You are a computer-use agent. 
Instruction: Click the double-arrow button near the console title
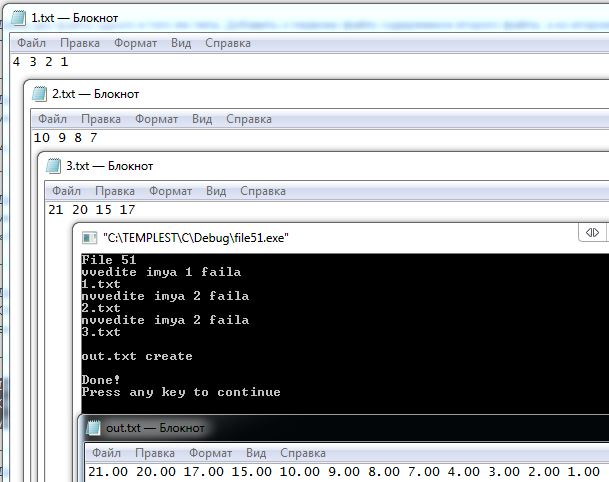click(x=592, y=232)
